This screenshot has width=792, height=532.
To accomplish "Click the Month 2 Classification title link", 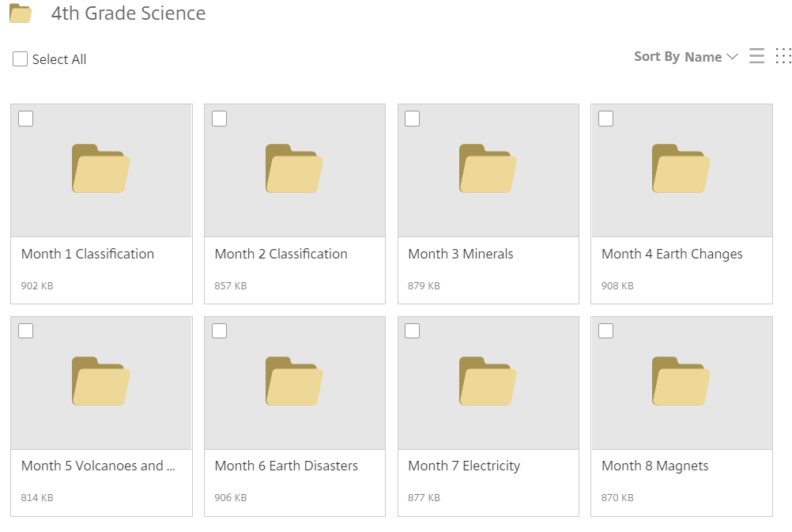I will [281, 254].
